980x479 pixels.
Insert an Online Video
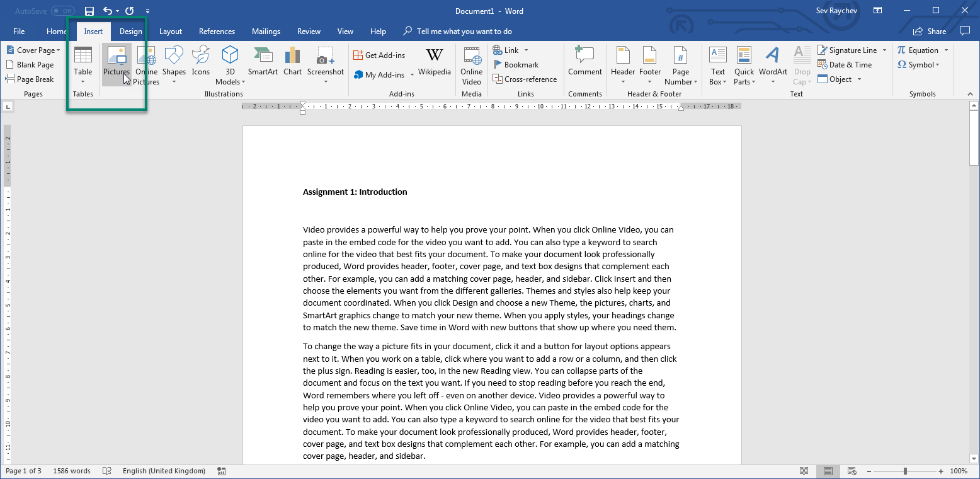click(x=471, y=64)
